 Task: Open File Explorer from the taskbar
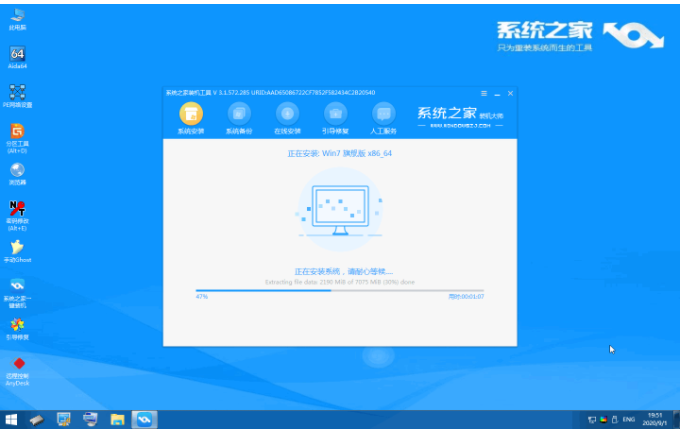(117, 419)
